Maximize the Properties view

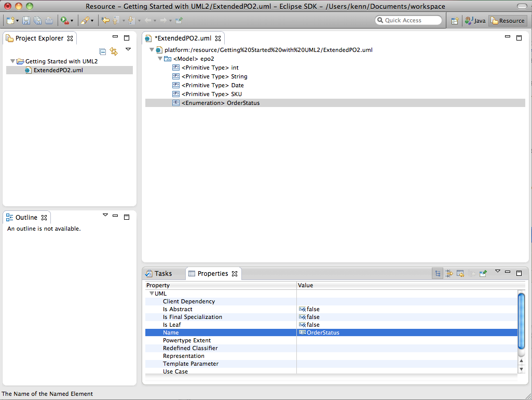point(519,273)
